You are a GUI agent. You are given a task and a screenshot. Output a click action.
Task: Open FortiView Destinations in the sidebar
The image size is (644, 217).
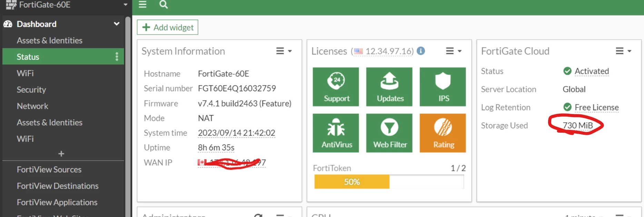63,186
